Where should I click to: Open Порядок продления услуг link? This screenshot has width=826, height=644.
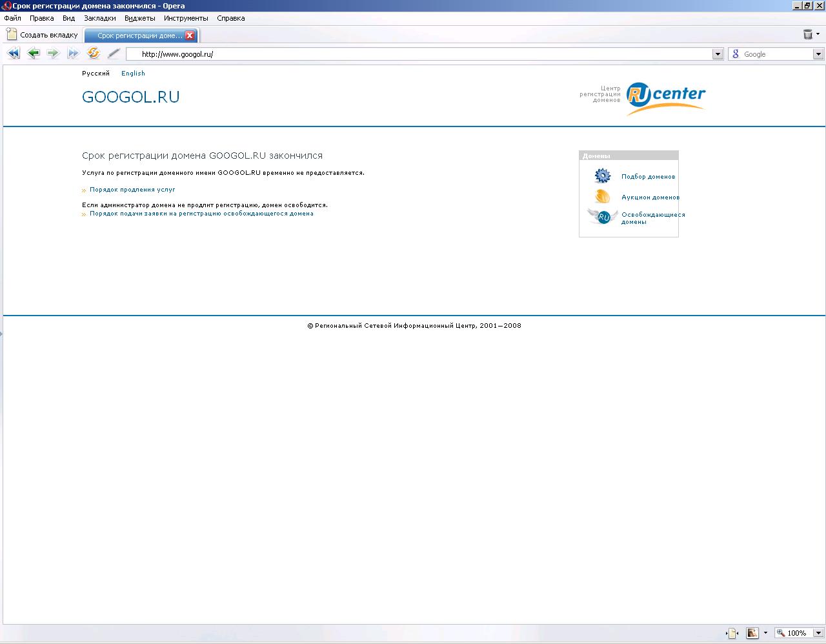tap(132, 190)
